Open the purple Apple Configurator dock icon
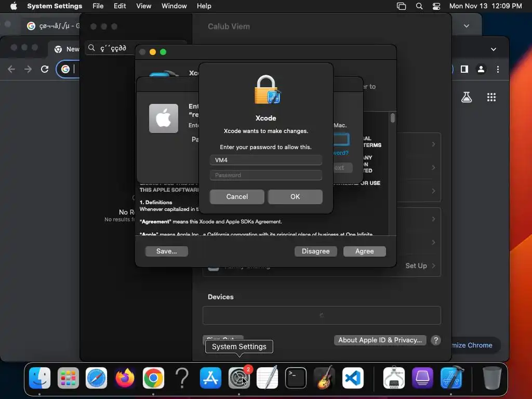 pos(422,378)
